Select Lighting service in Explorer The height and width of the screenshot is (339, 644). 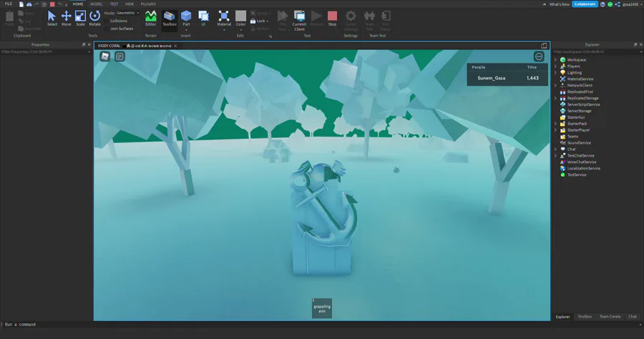coord(574,73)
